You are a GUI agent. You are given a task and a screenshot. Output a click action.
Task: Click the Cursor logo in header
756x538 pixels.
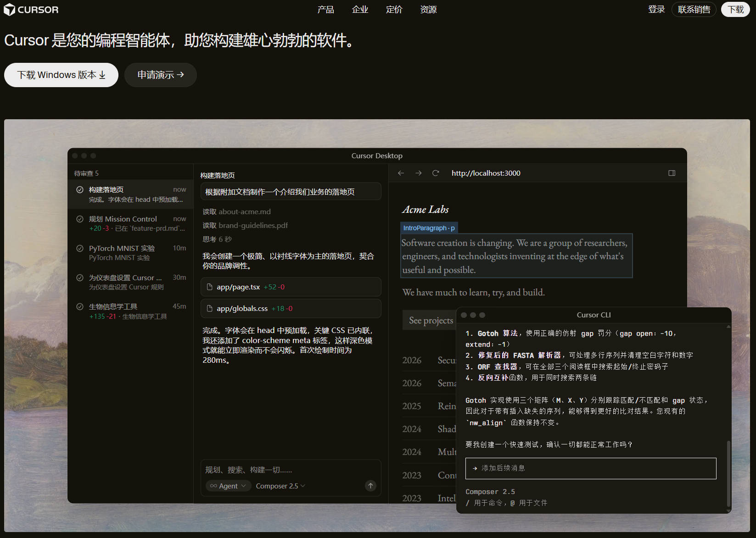tap(31, 10)
